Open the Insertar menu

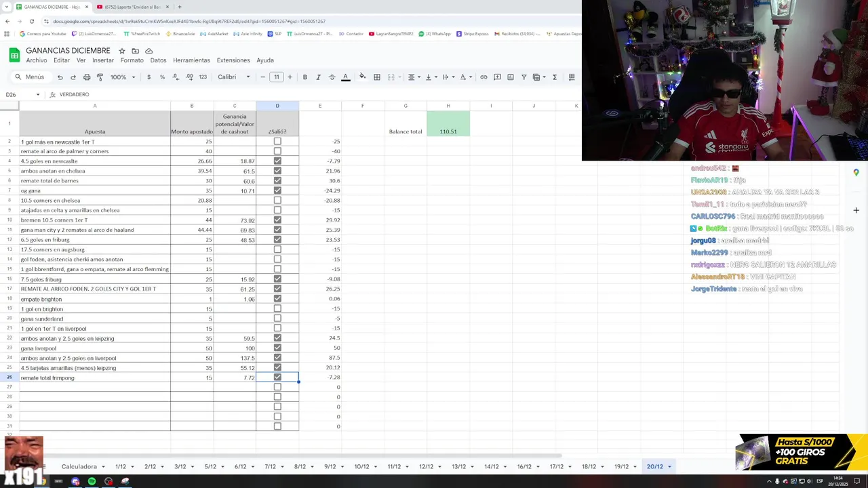coord(103,60)
